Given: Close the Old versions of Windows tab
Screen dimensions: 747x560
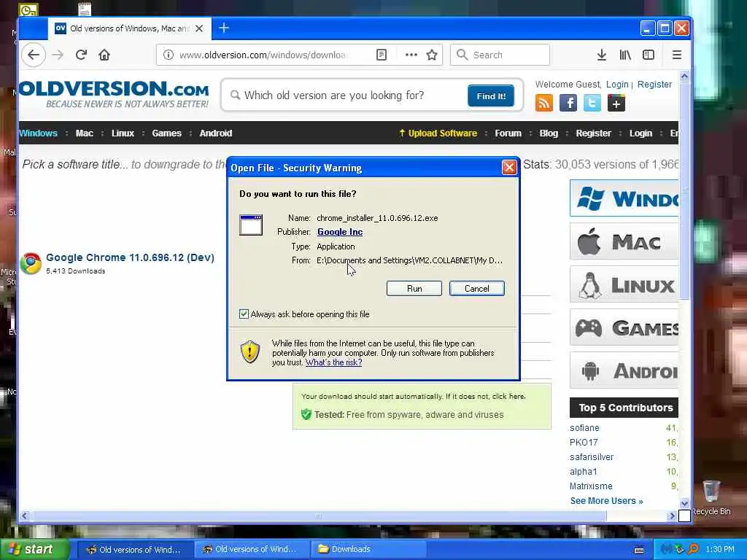Looking at the screenshot, I should point(199,28).
